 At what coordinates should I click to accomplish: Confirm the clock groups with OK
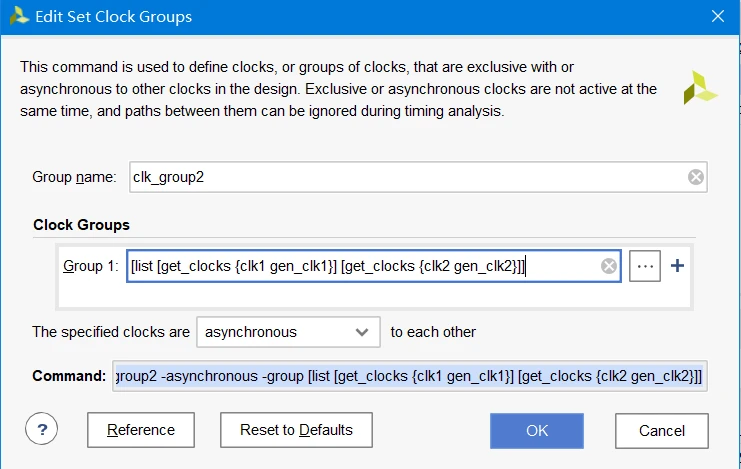click(536, 431)
